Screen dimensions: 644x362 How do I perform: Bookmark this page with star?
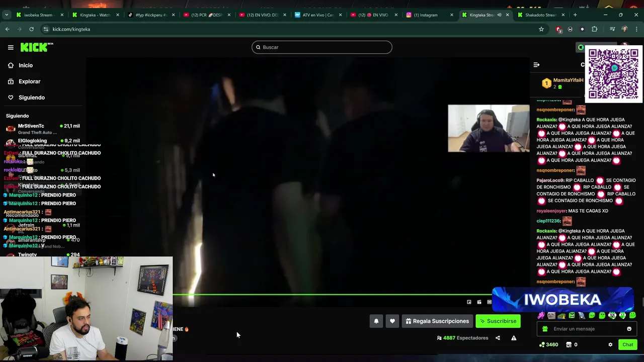541,29
